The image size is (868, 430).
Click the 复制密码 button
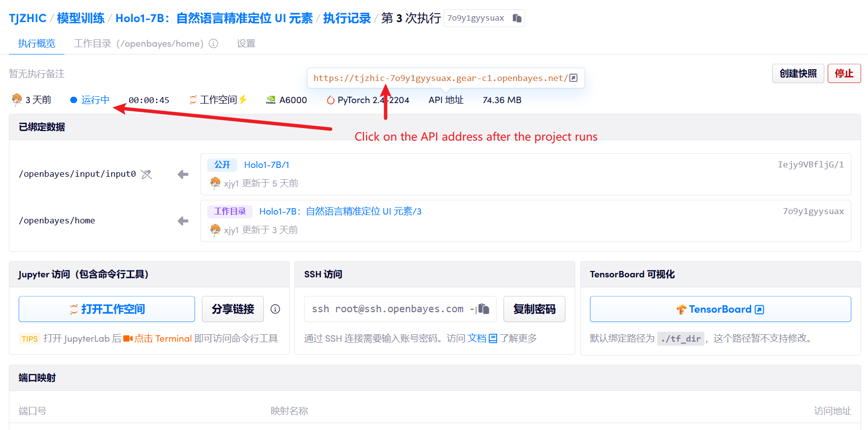pyautogui.click(x=534, y=309)
